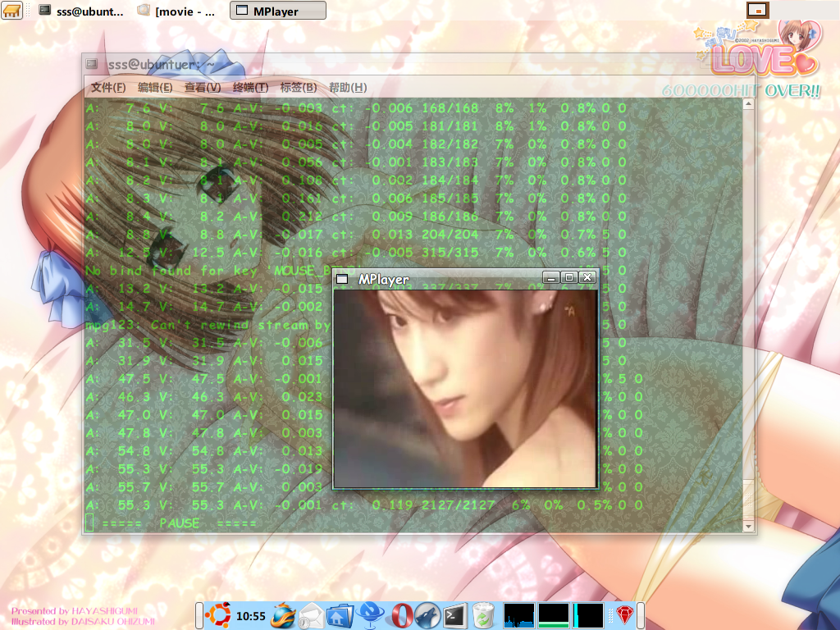The height and width of the screenshot is (630, 840).
Task: Click the 10:55 clock in the dock
Action: pos(251,616)
